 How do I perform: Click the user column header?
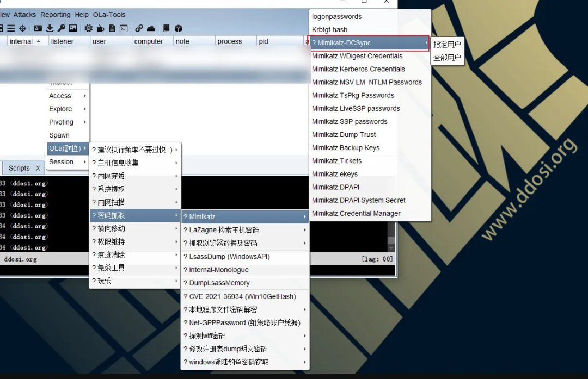click(112, 41)
